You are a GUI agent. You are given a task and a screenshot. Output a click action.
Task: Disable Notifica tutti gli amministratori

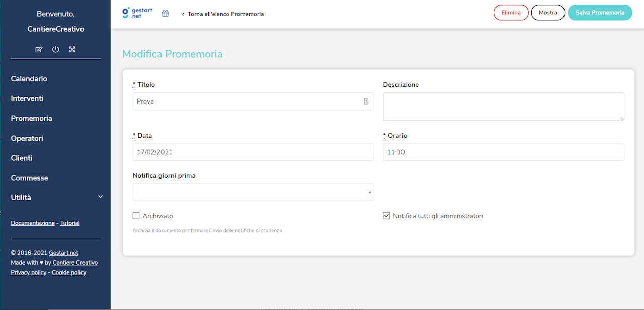(386, 215)
